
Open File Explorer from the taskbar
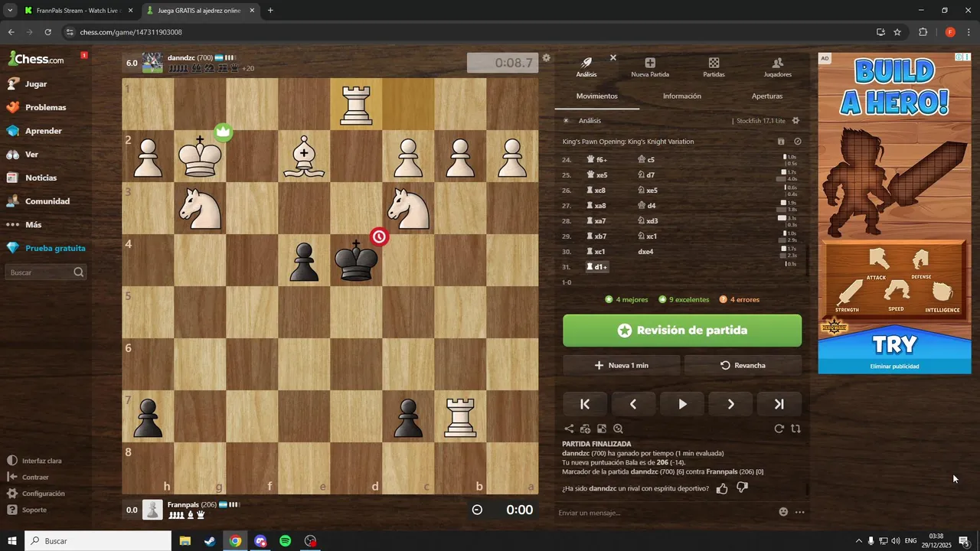pyautogui.click(x=185, y=541)
